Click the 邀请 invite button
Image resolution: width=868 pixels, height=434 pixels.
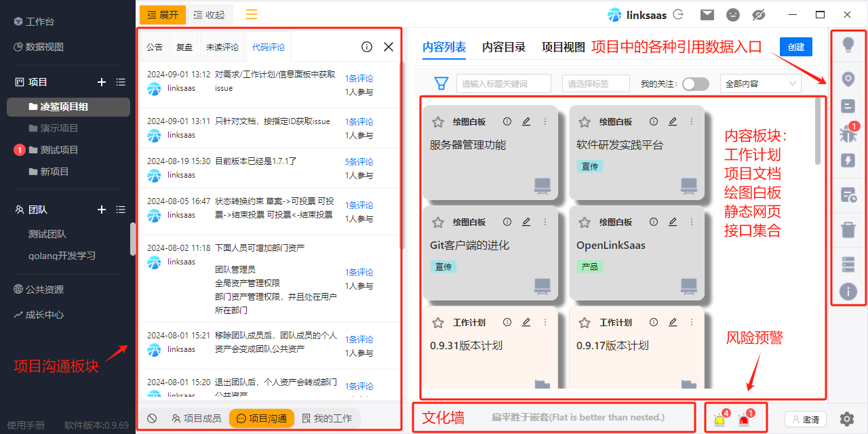click(x=806, y=420)
